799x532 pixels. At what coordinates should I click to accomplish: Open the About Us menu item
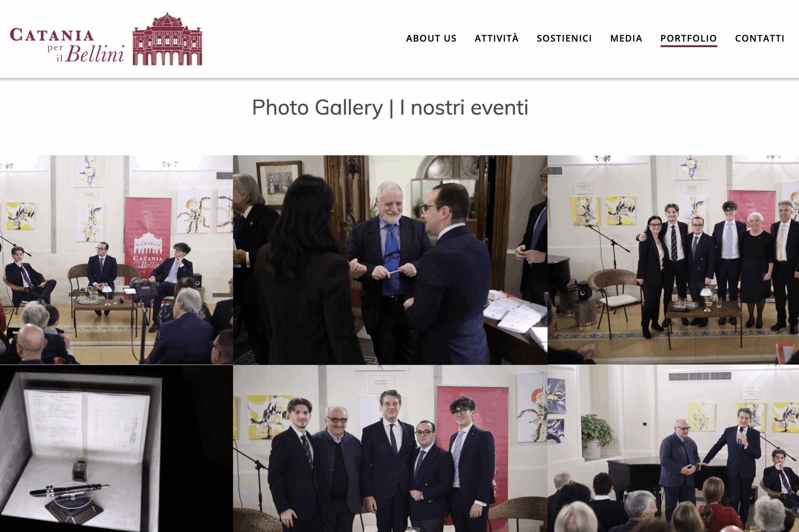(x=431, y=38)
